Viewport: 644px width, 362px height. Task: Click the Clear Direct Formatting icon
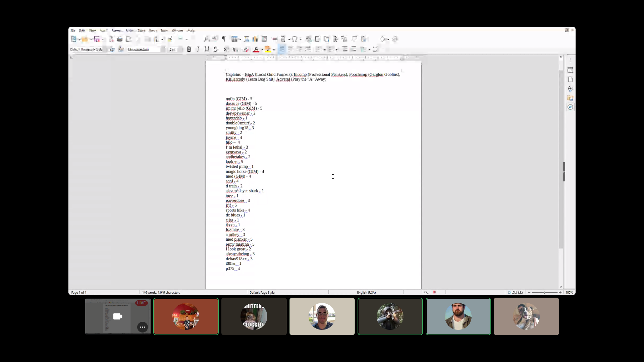246,49
